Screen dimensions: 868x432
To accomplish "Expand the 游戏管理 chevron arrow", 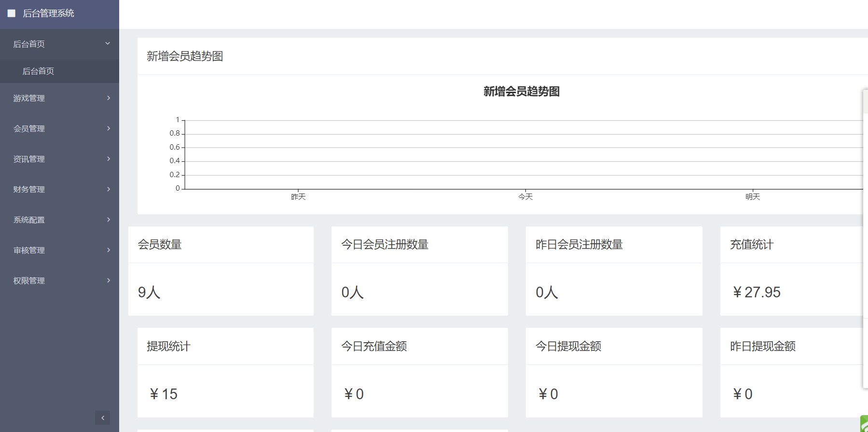I will 109,98.
